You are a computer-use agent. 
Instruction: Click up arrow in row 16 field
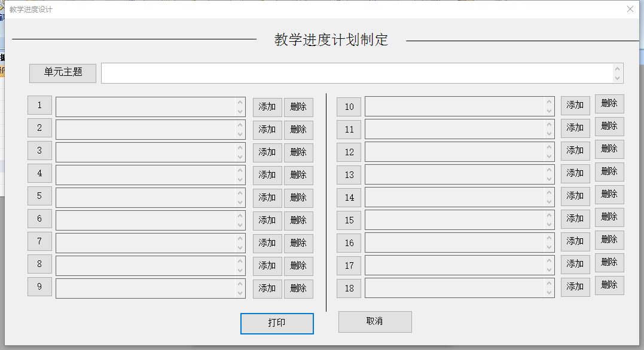coord(549,238)
